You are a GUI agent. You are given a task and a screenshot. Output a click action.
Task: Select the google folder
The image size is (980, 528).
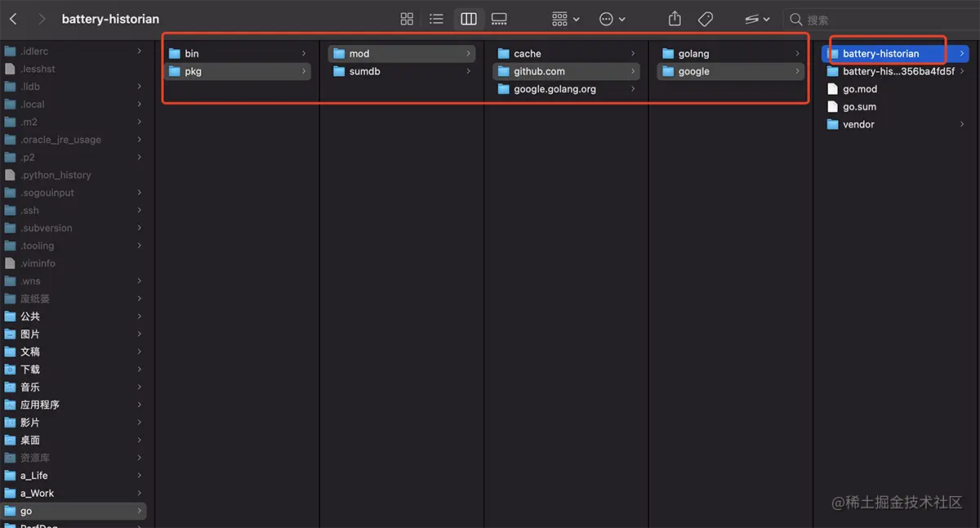[x=731, y=72]
